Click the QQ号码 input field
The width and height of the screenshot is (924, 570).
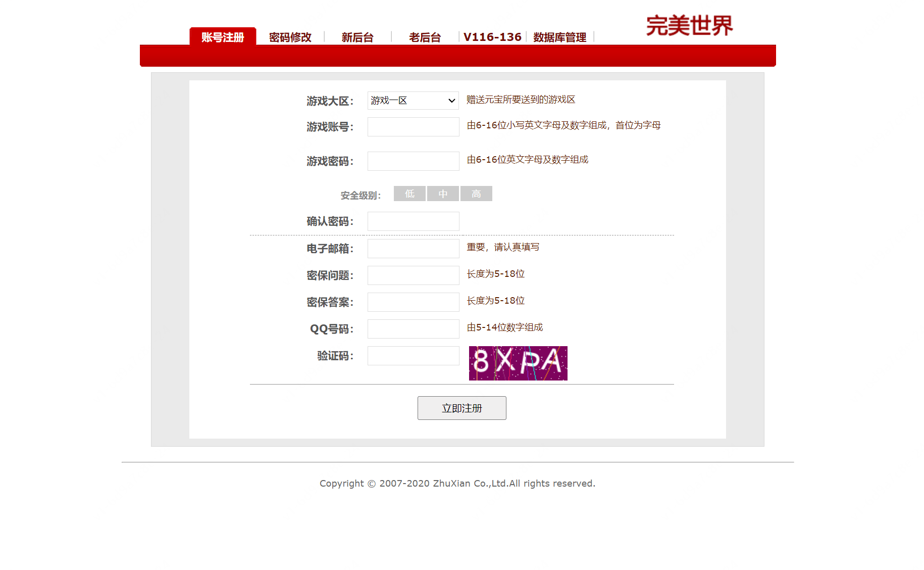coord(413,329)
